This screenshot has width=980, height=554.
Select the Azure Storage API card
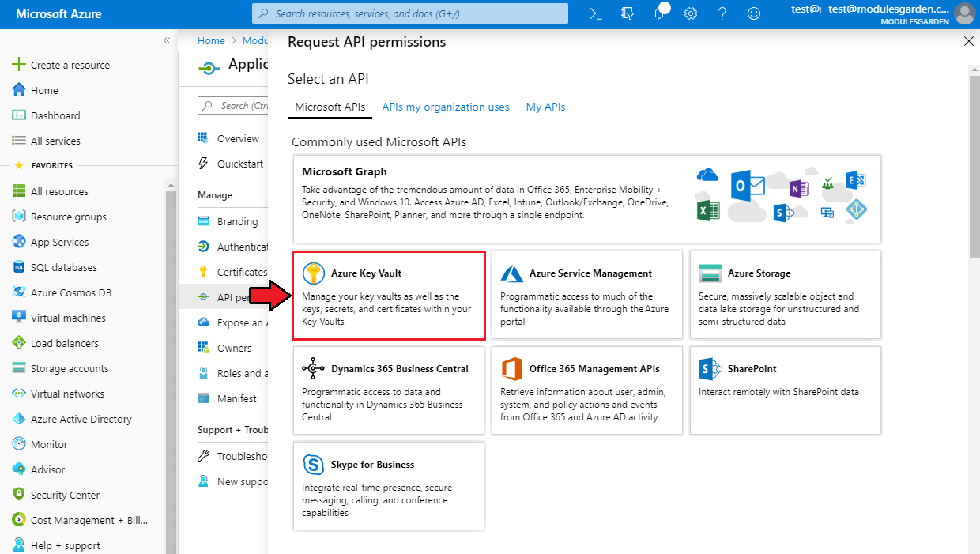(x=786, y=296)
